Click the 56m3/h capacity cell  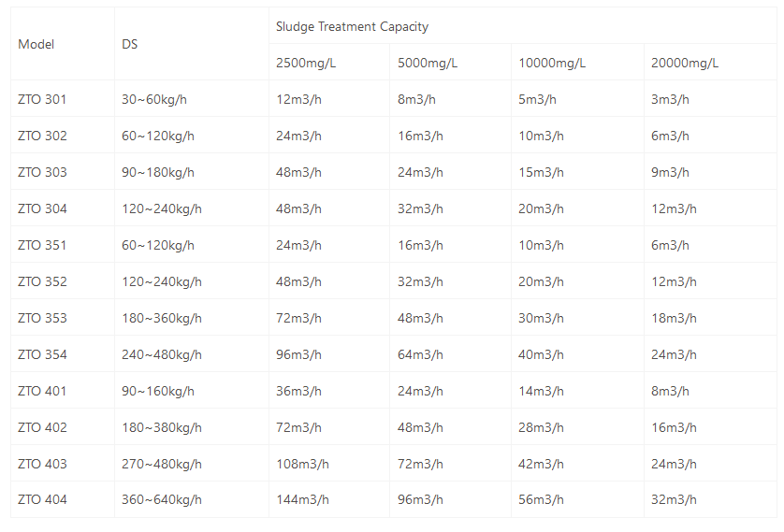tap(542, 500)
